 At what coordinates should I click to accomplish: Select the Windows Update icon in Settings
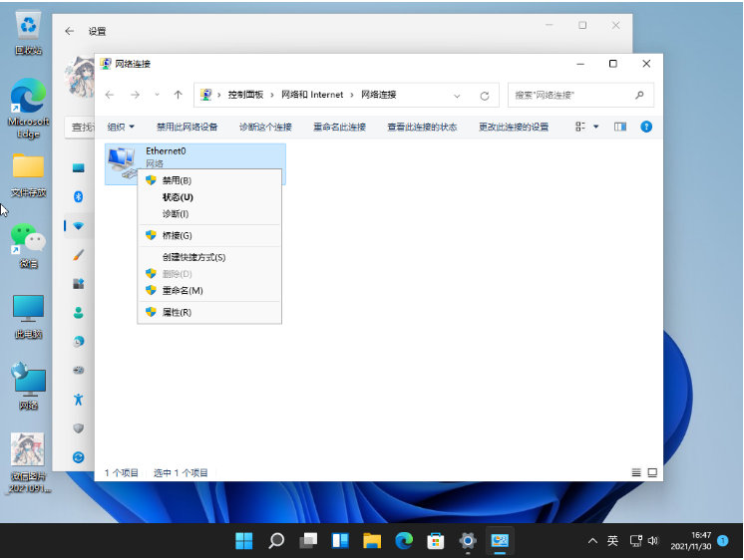pyautogui.click(x=79, y=457)
